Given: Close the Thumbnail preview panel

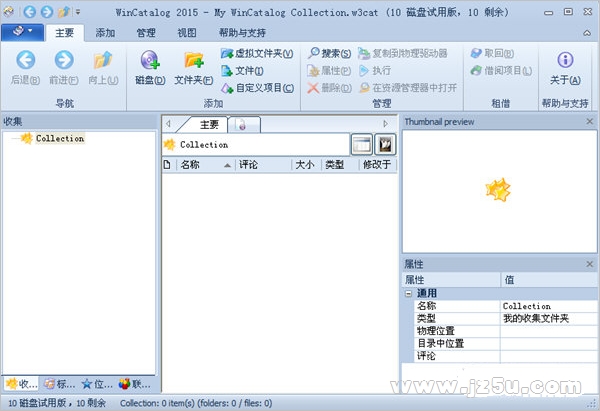Looking at the screenshot, I should [x=590, y=121].
